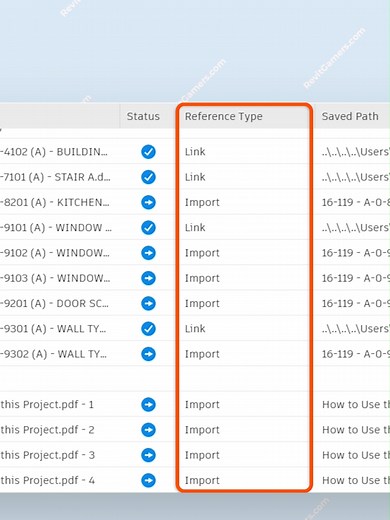The width and height of the screenshot is (390, 520).
Task: Click the saved path of the 9301 row
Action: pos(356,329)
